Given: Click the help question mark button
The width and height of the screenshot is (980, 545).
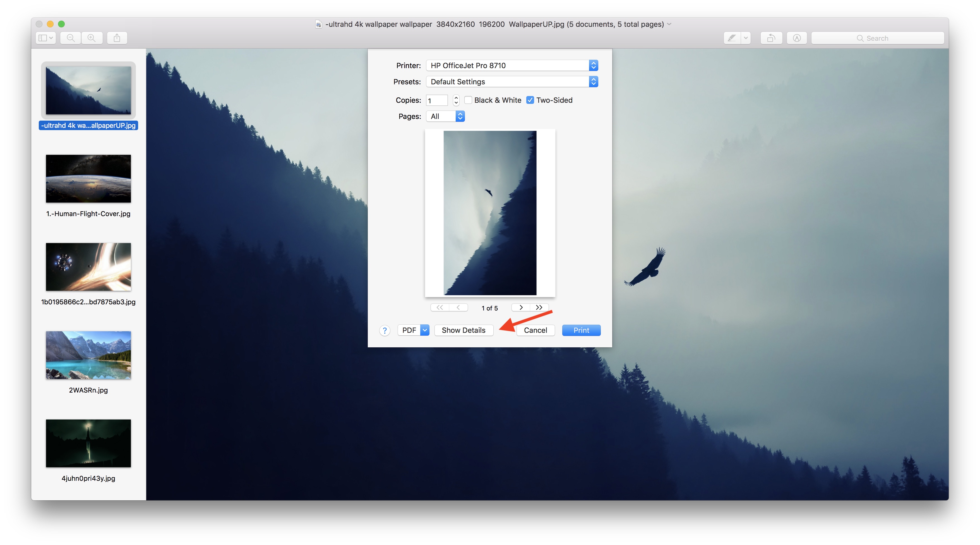Looking at the screenshot, I should 385,330.
